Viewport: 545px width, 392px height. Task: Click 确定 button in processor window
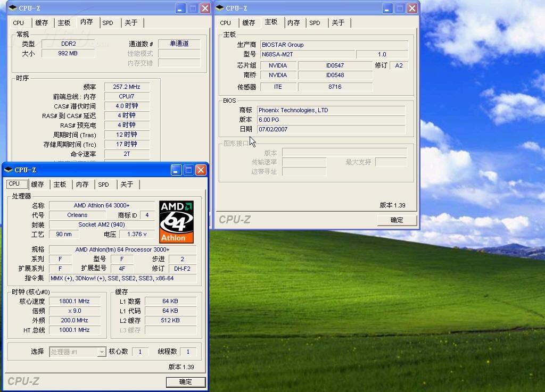[186, 382]
